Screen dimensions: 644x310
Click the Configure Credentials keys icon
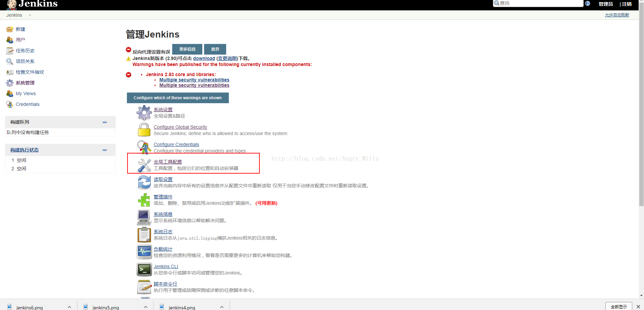(144, 147)
